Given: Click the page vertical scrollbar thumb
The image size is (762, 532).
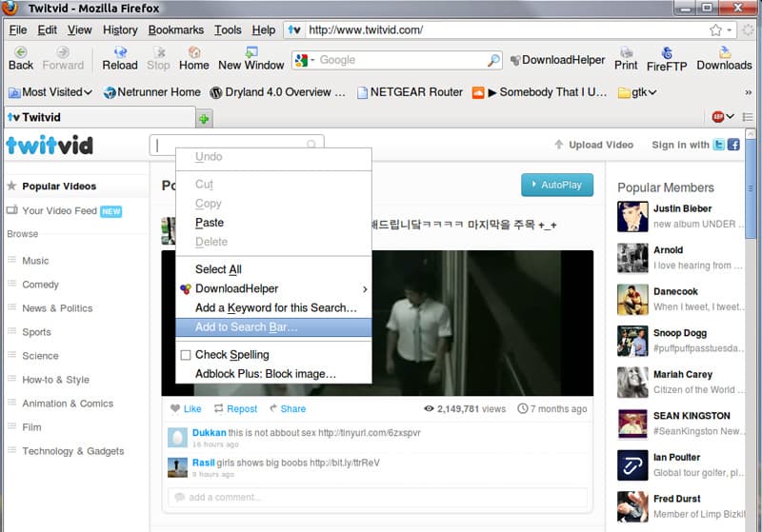Looking at the screenshot, I should pos(751,187).
